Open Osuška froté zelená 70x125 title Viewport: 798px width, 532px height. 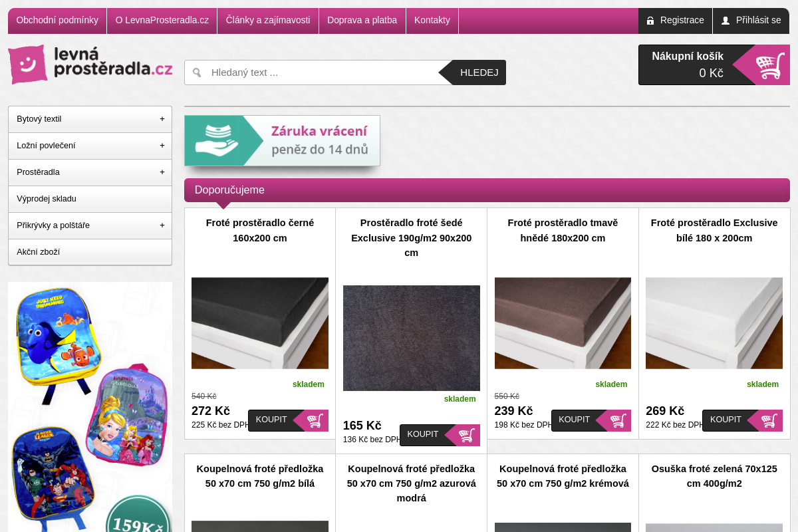tap(714, 476)
